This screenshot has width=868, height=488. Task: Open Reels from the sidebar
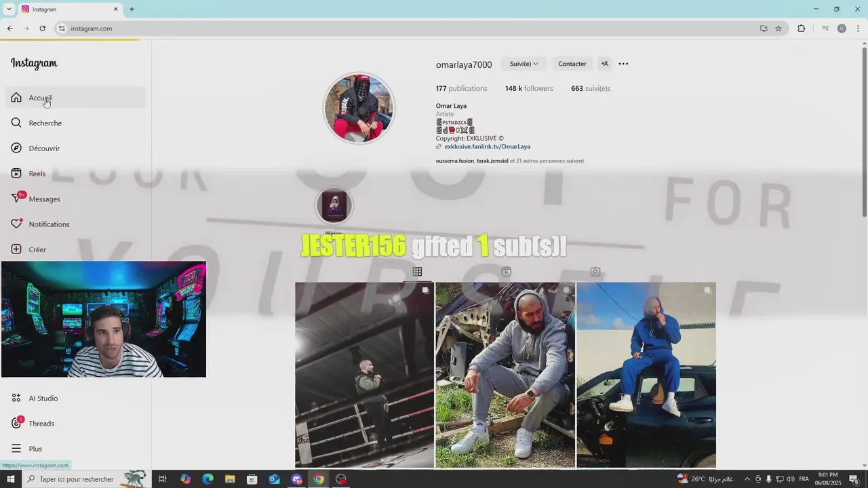76,174
